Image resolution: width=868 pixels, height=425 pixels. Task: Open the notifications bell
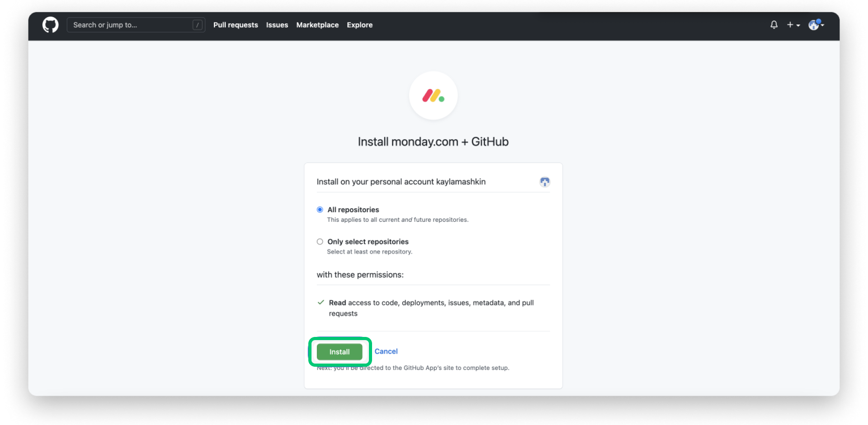pyautogui.click(x=774, y=25)
